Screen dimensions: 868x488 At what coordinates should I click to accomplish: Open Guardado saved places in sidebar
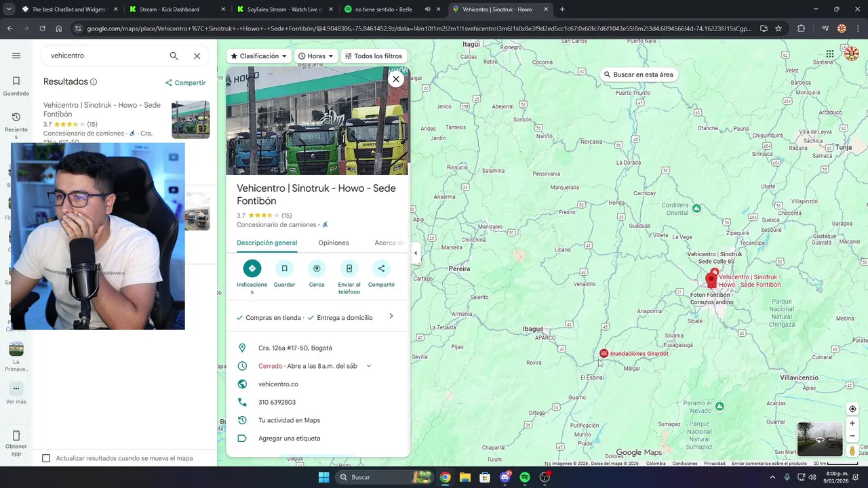16,86
